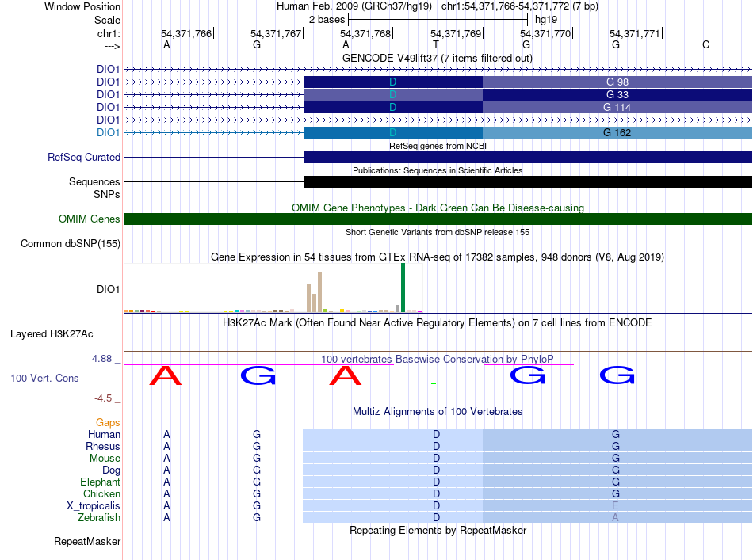Open 'Multiz Alignments of 100 Vertebrates' title
753x560 pixels.
[438, 412]
